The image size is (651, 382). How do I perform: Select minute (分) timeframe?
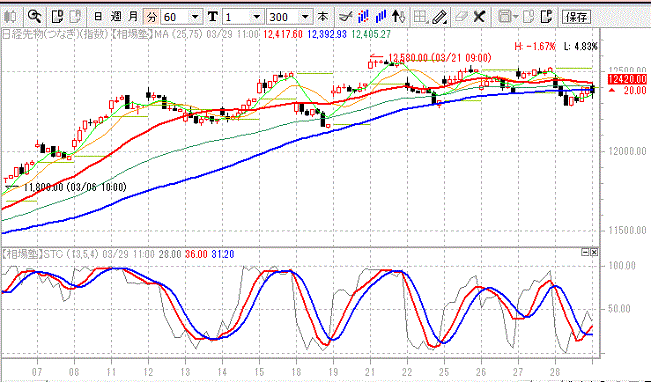[x=152, y=17]
